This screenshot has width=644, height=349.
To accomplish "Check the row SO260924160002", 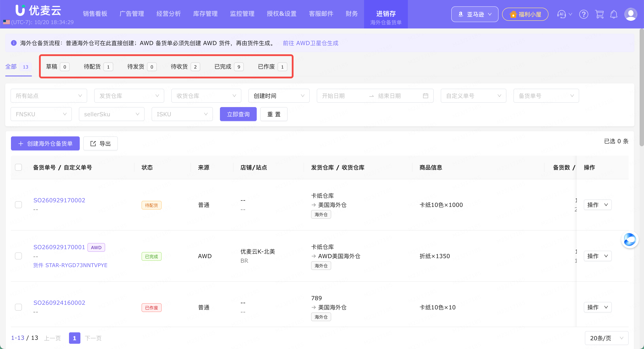I will click(18, 307).
